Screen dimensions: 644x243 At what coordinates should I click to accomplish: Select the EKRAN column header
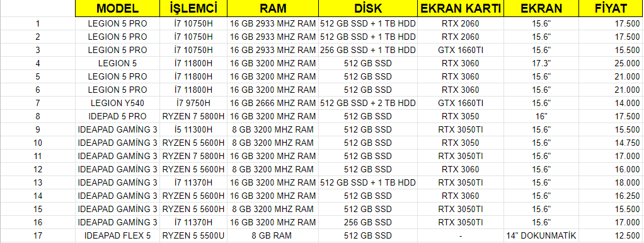[x=541, y=8]
